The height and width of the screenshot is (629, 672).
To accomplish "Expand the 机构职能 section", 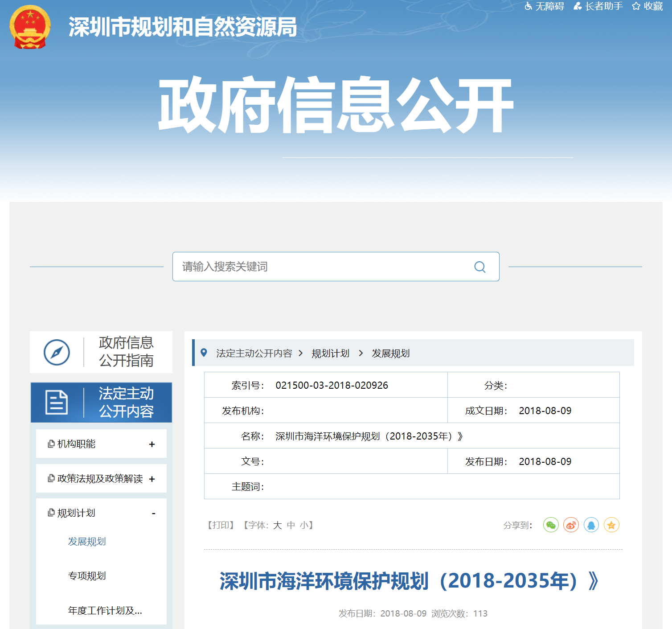I will 152,444.
